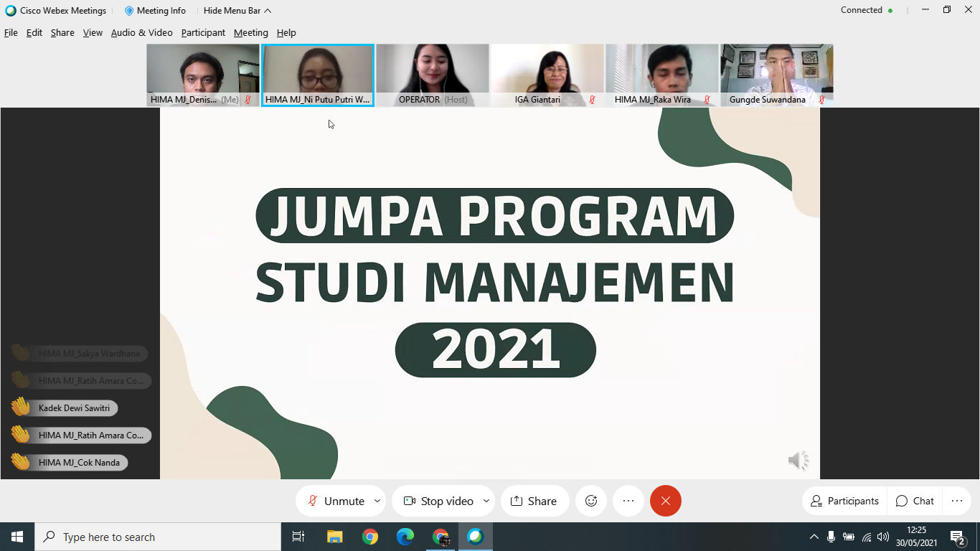Open the Share content button
The width and height of the screenshot is (980, 551).
click(x=534, y=501)
